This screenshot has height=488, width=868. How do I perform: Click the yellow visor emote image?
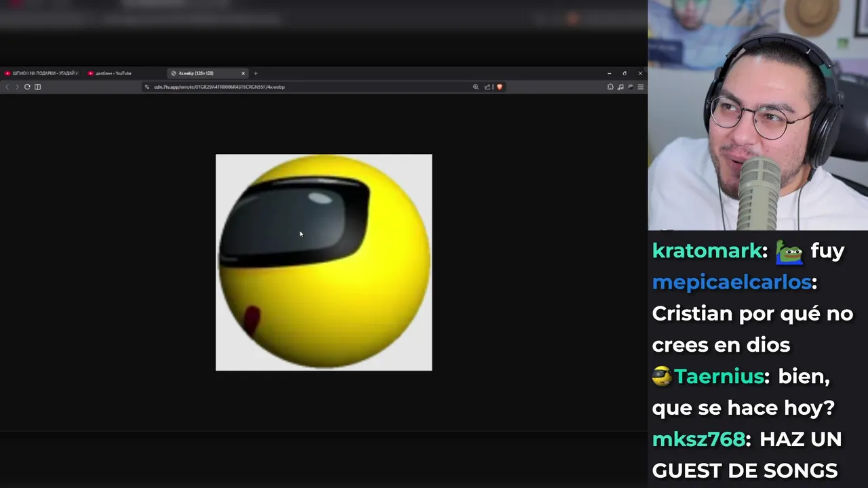[x=323, y=262]
